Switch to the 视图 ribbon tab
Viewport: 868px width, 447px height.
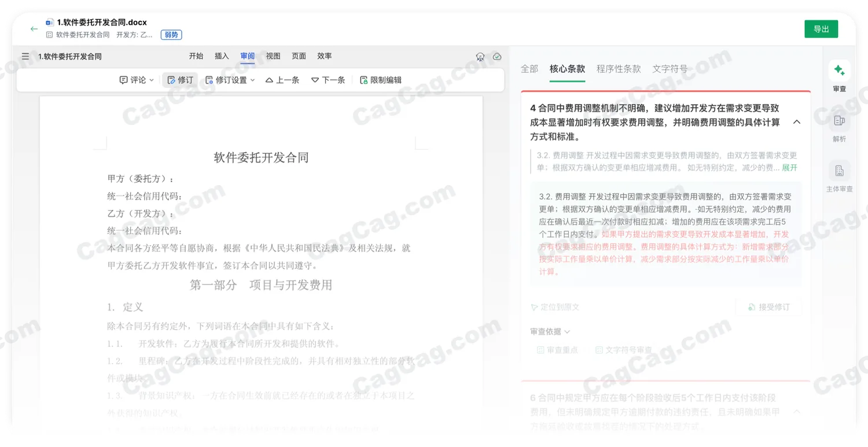pyautogui.click(x=273, y=56)
